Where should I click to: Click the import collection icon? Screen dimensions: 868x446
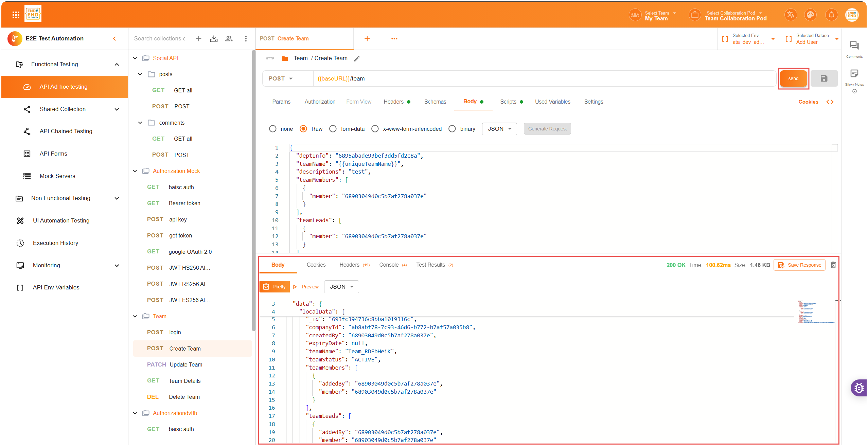coord(214,39)
